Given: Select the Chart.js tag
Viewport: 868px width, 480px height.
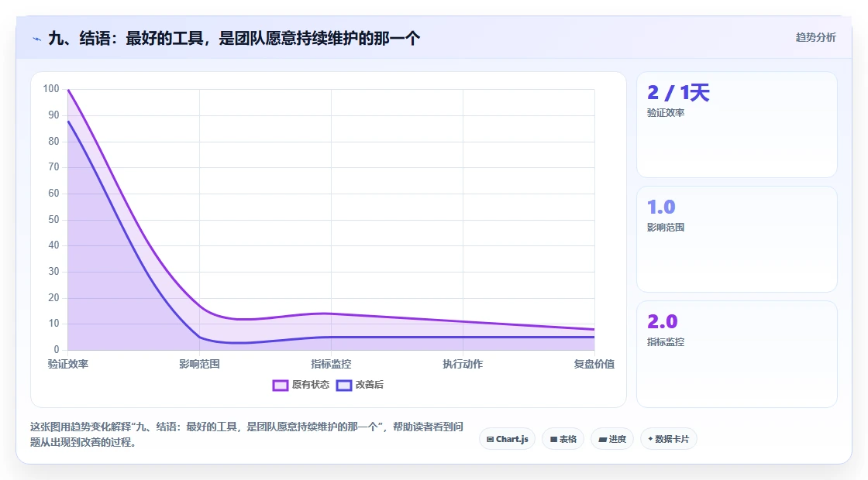Looking at the screenshot, I should pos(507,439).
